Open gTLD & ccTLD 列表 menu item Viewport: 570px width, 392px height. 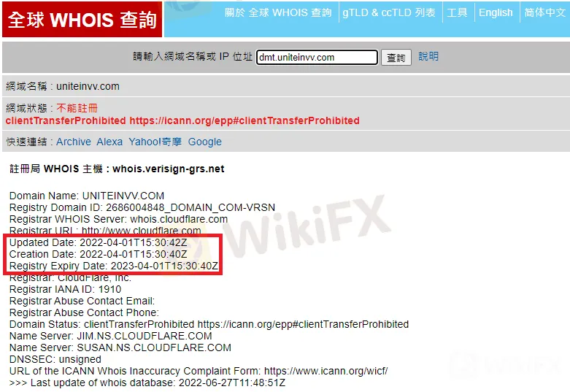(x=388, y=12)
